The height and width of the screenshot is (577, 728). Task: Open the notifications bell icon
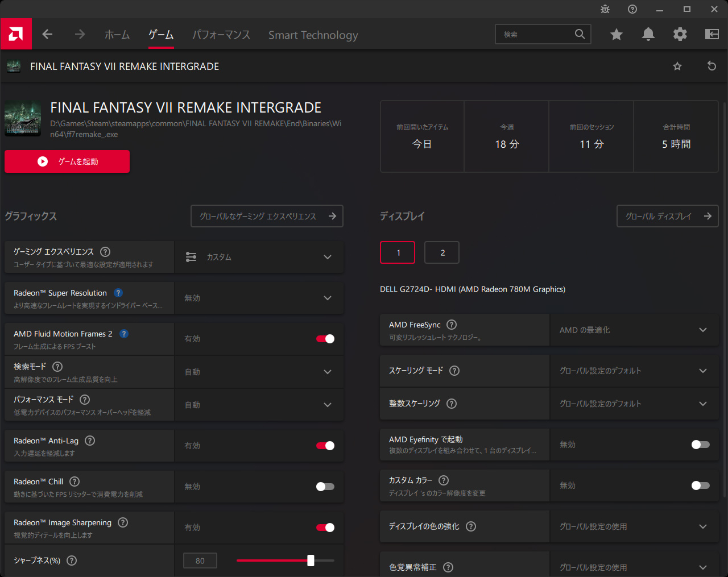648,34
